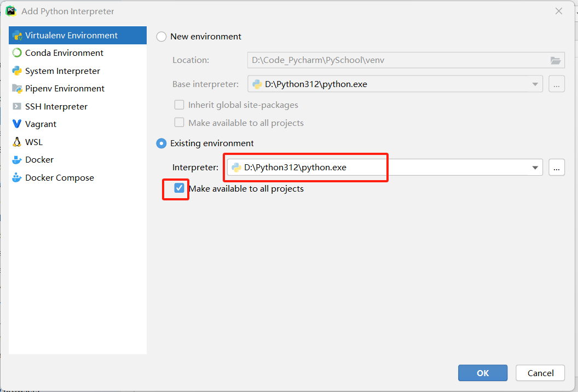578x392 pixels.
Task: Click the System Interpreter python icon
Action: click(x=17, y=71)
